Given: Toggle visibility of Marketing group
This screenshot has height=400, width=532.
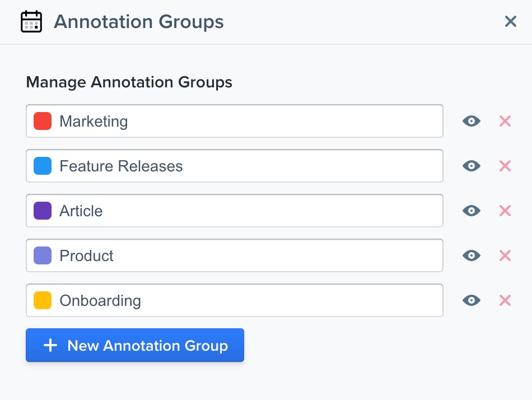Looking at the screenshot, I should click(x=472, y=121).
